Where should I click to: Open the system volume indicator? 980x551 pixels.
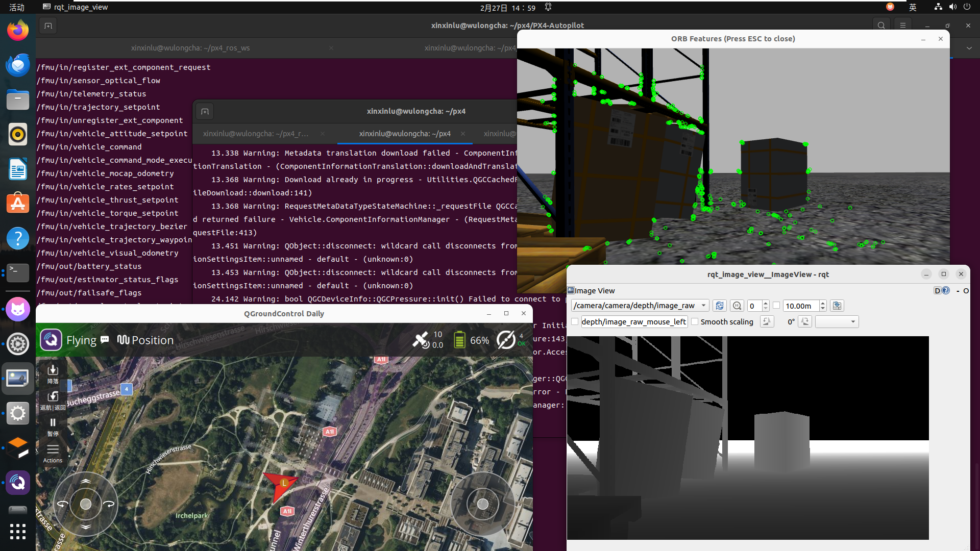[x=952, y=7]
